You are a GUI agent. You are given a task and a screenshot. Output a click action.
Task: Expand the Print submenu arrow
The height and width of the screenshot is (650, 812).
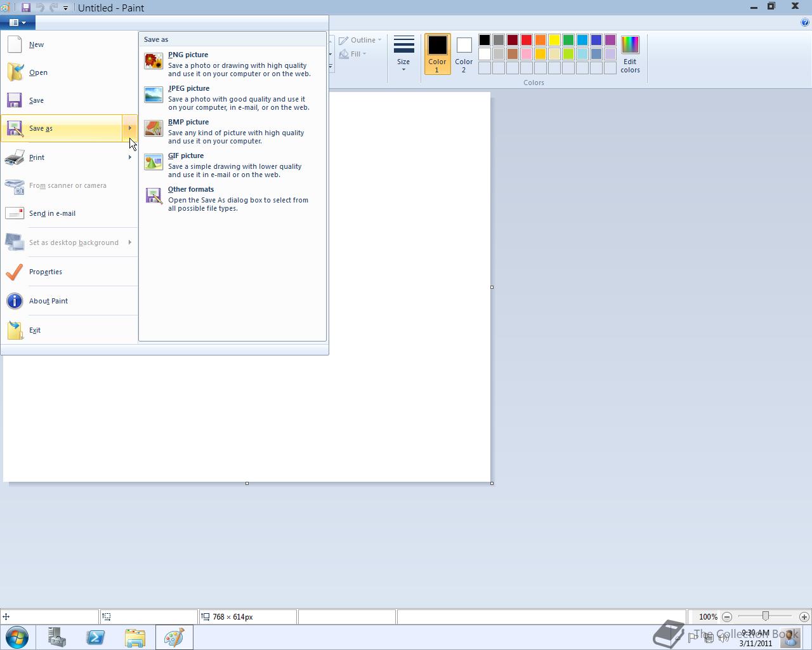130,157
